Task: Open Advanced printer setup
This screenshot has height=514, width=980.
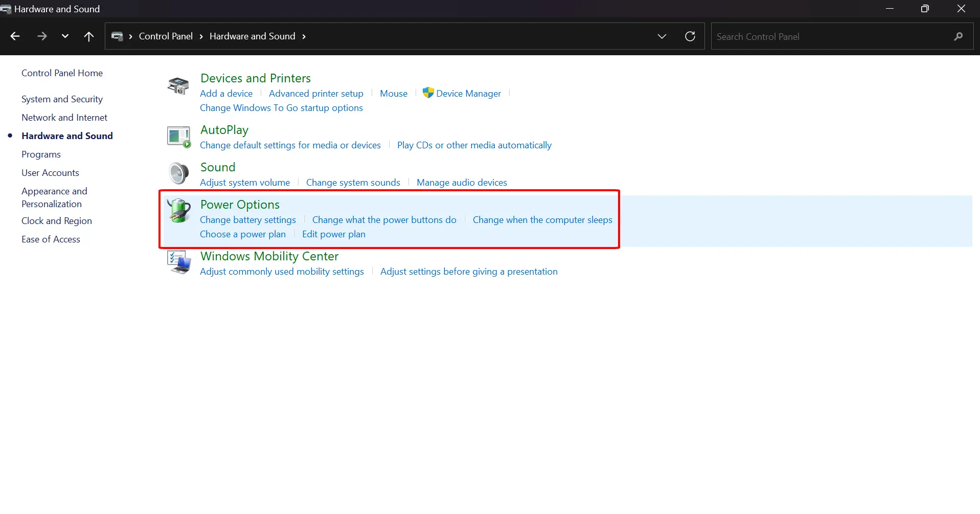Action: (x=316, y=94)
